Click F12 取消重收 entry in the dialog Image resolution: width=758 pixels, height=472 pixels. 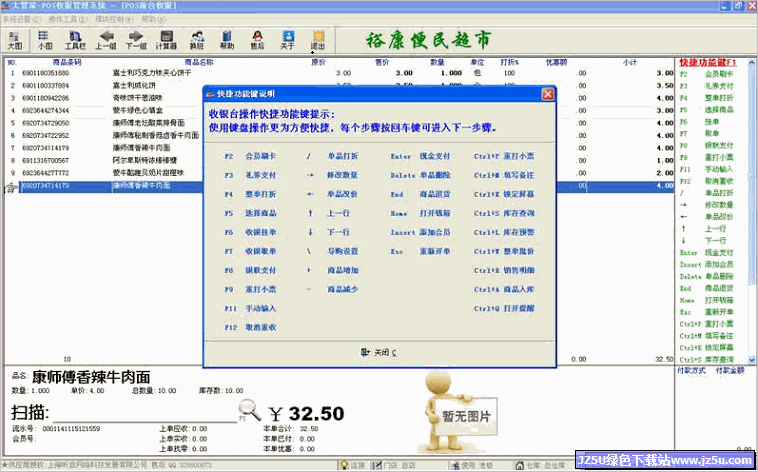250,327
